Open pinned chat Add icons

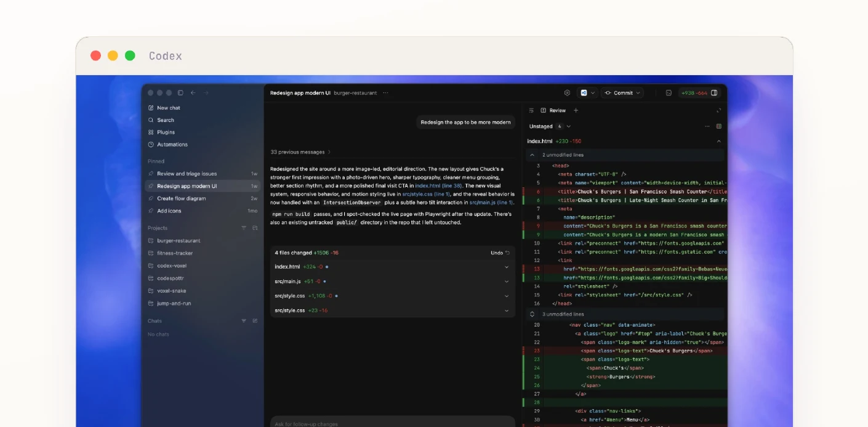click(x=202, y=211)
